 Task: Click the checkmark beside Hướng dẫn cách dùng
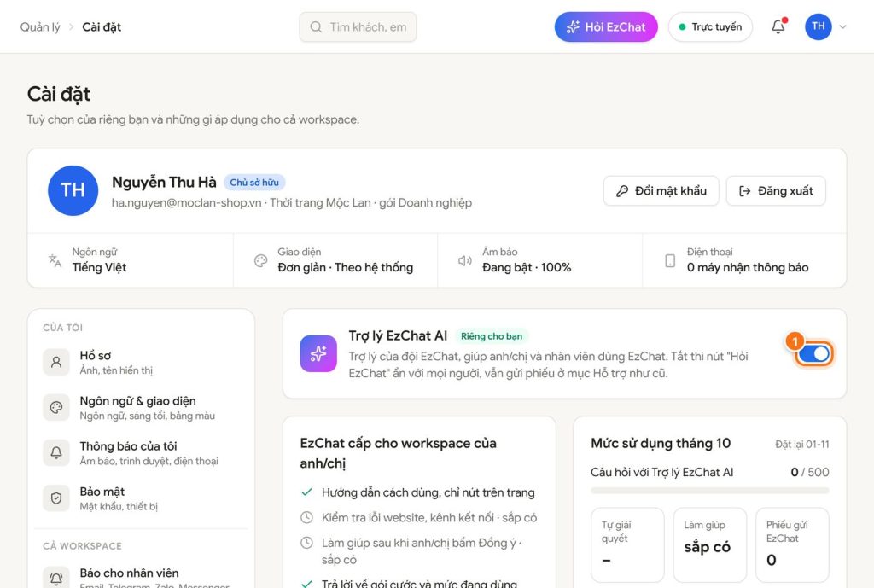(306, 492)
